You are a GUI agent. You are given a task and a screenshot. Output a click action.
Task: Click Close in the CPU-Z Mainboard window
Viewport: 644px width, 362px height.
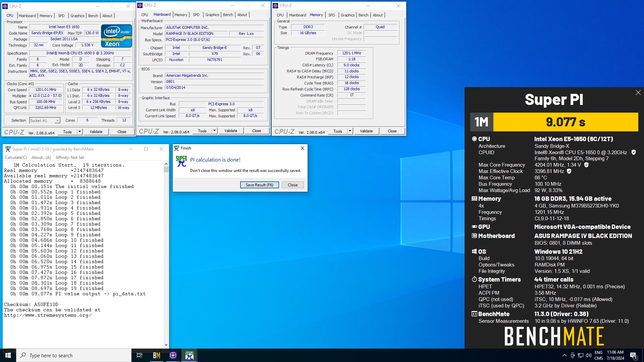(257, 131)
